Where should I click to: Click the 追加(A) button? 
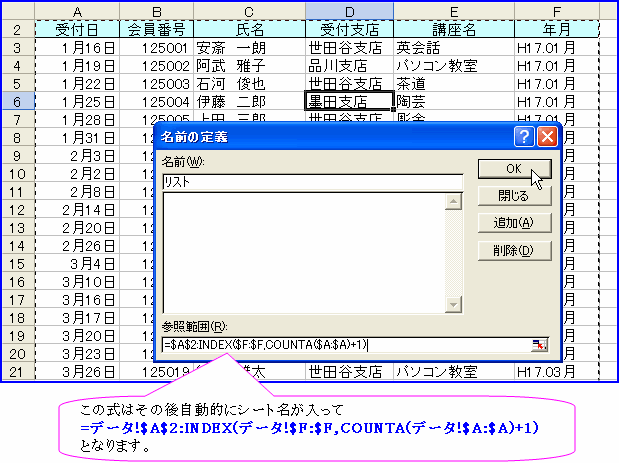coord(514,223)
